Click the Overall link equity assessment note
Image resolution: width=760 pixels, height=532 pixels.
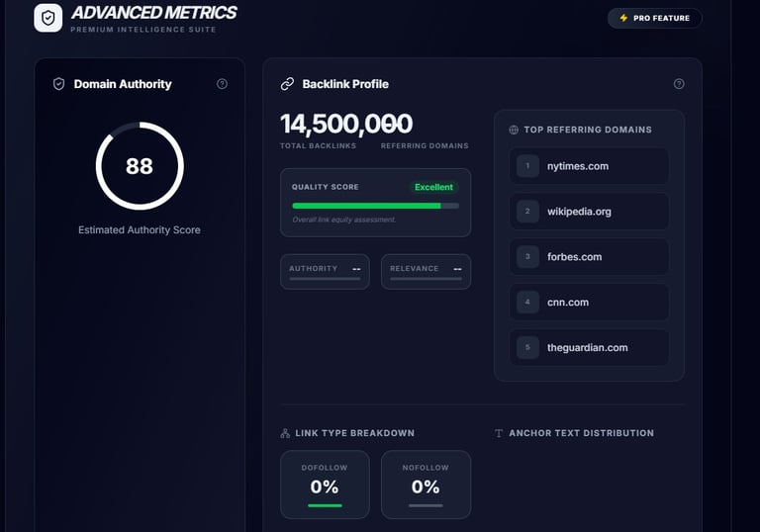pyautogui.click(x=344, y=220)
